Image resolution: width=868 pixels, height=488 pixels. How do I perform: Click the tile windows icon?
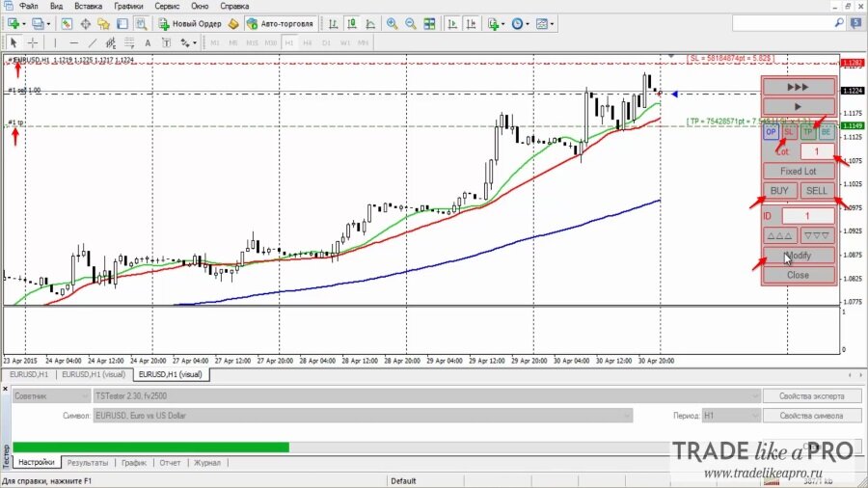click(x=429, y=24)
